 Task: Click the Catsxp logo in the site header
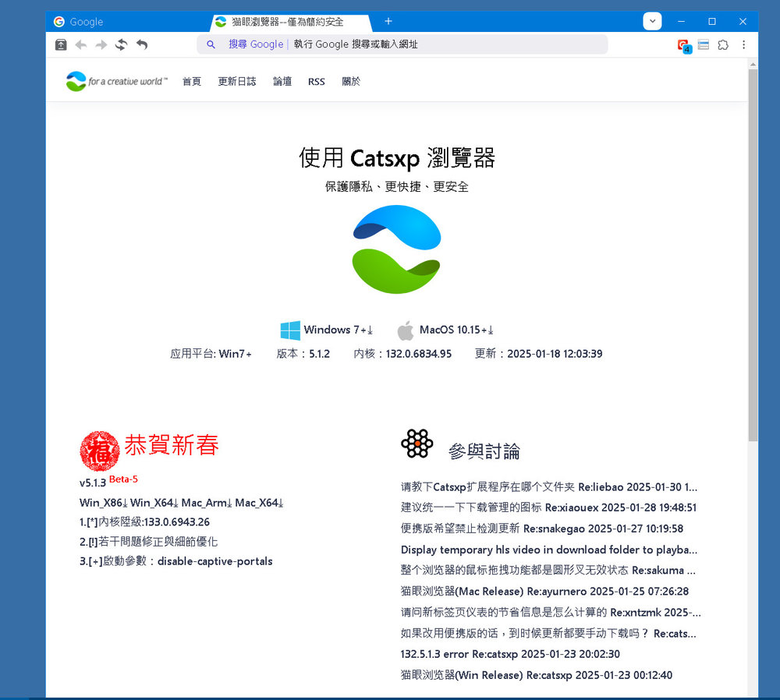[116, 81]
